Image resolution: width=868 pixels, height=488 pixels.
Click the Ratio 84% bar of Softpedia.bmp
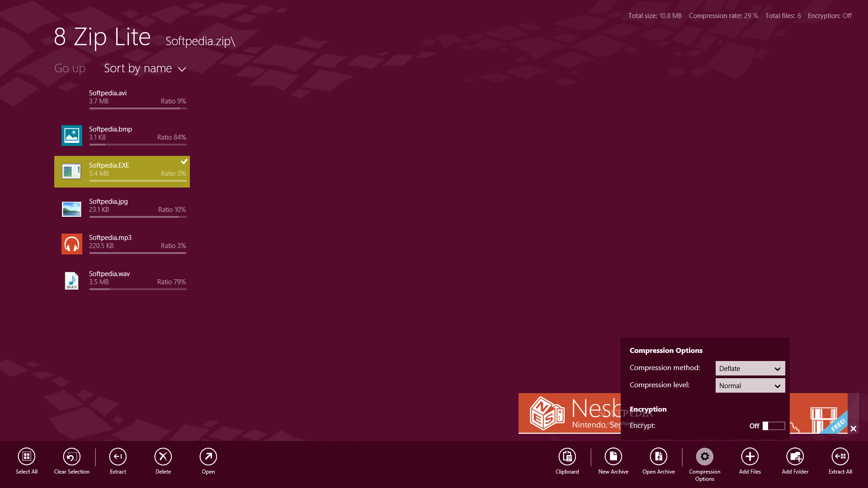(138, 145)
